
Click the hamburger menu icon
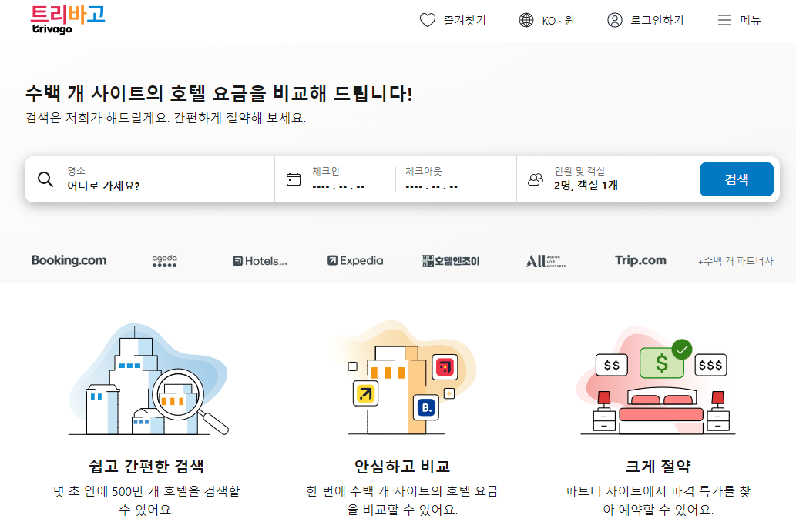(724, 20)
